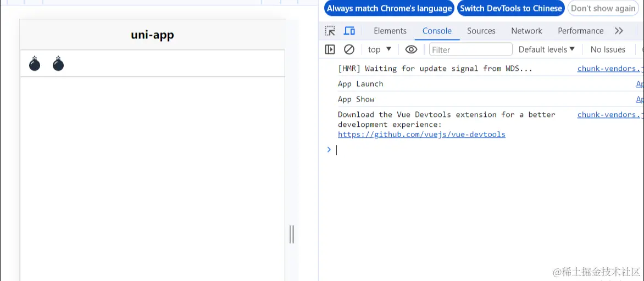Click the uni-app page title
Screen dimensions: 644x281
tap(152, 35)
